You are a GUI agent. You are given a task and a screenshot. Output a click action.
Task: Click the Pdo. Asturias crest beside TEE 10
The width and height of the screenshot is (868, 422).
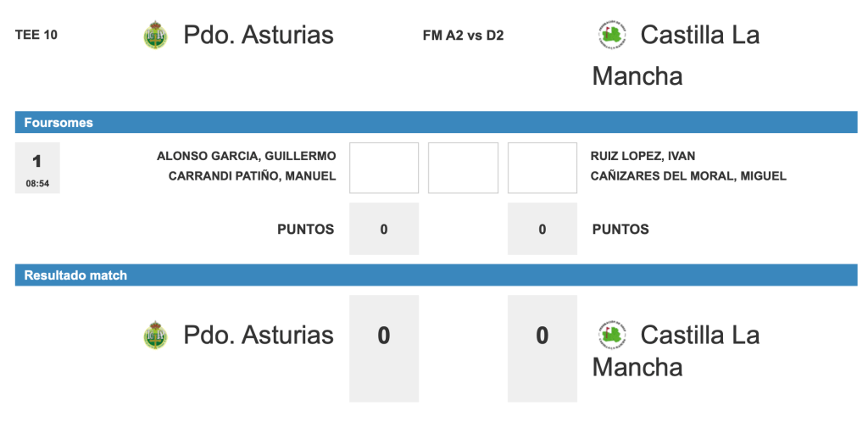[155, 35]
